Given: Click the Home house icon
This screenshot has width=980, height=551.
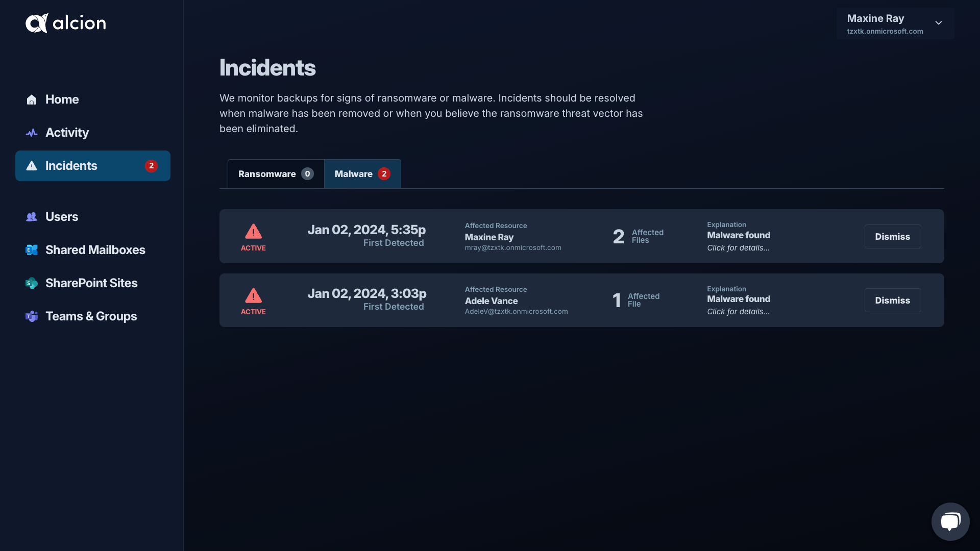Looking at the screenshot, I should (x=32, y=99).
